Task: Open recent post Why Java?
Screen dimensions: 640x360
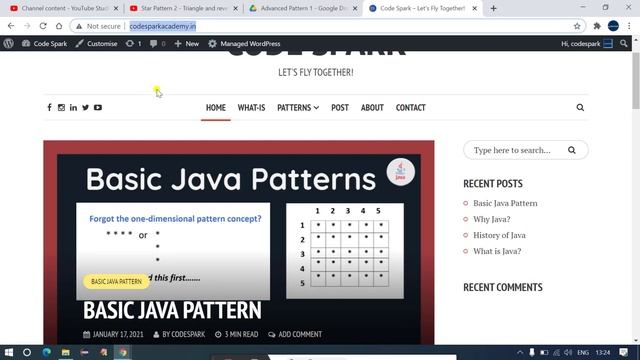Action: pyautogui.click(x=491, y=219)
